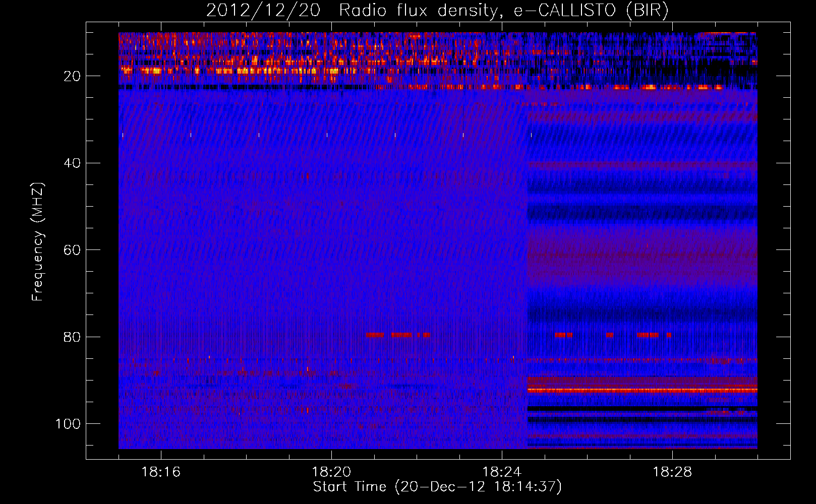Click the "Frequency (MHZ)" y-axis label
Screen dimensions: 816x504
pos(38,241)
